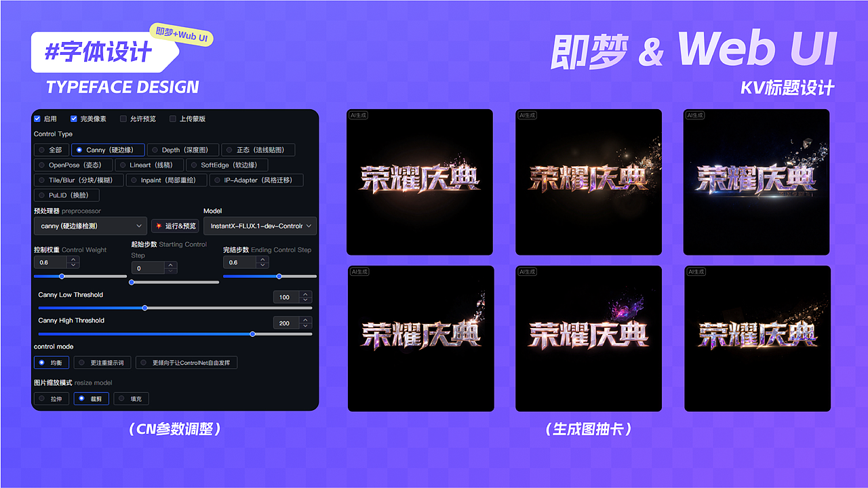
Task: Choose the Lineart（线稿）control type
Action: pos(149,165)
